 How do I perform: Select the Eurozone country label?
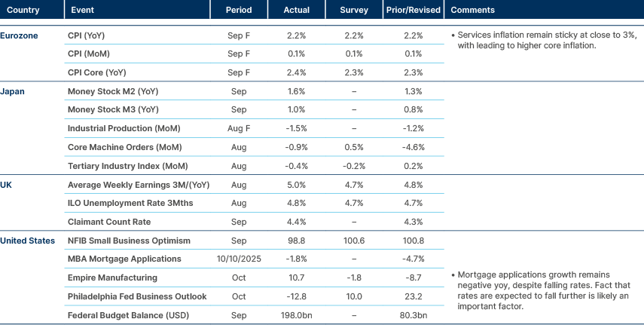[20, 35]
